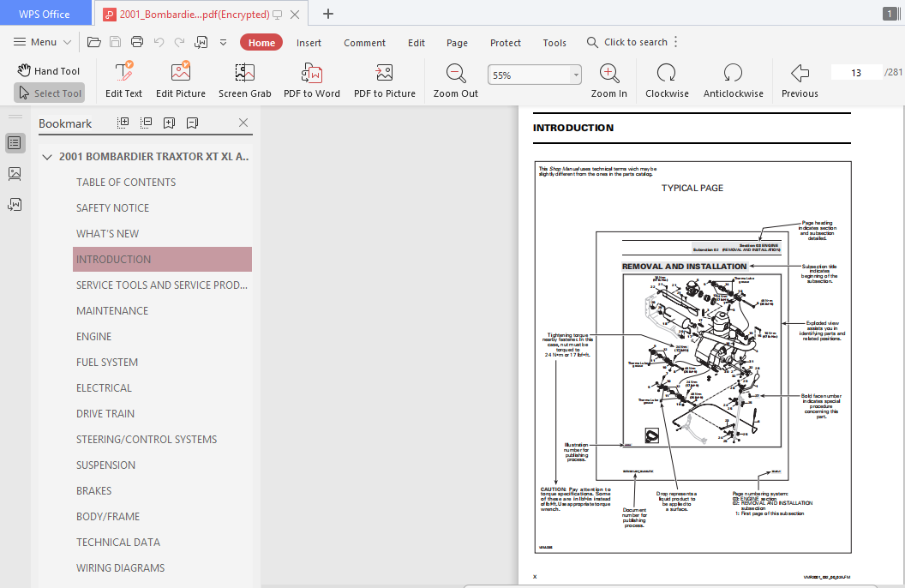This screenshot has height=588, width=905.
Task: Rotate page Anticlockwise
Action: coord(733,81)
